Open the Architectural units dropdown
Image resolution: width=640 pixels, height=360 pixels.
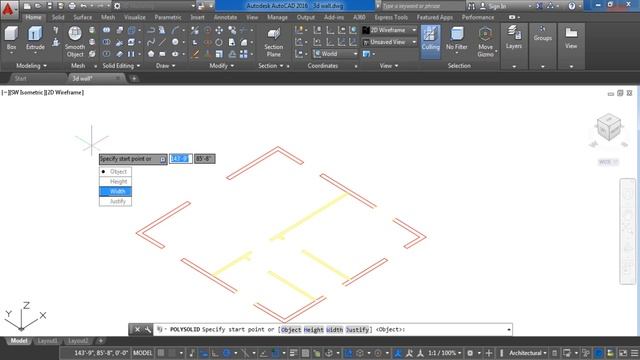coord(527,353)
